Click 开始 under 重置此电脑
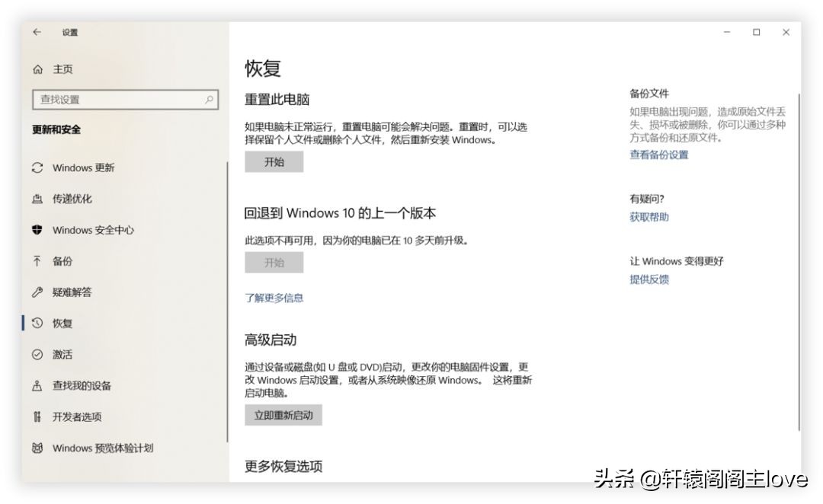The width and height of the screenshot is (823, 504). coord(274,161)
